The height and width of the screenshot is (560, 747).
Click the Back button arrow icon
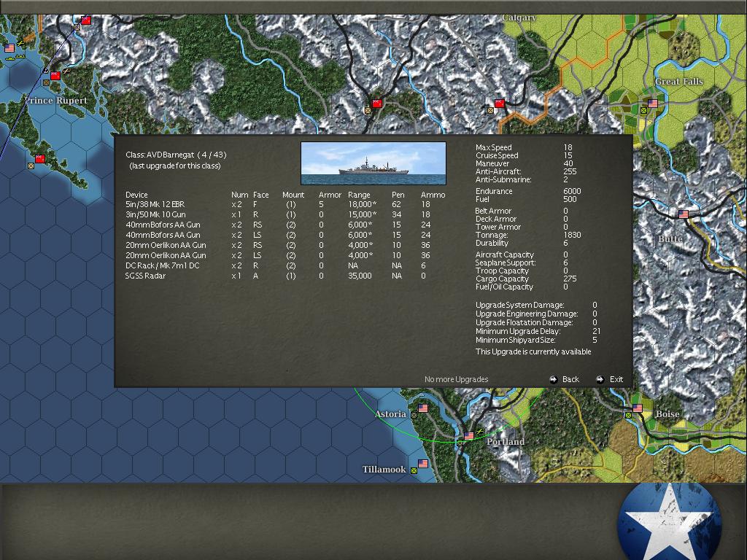tap(553, 379)
